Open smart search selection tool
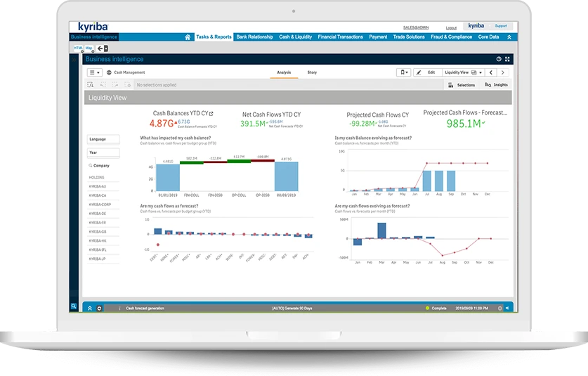Screen dimensions: 588x376 tap(91, 85)
